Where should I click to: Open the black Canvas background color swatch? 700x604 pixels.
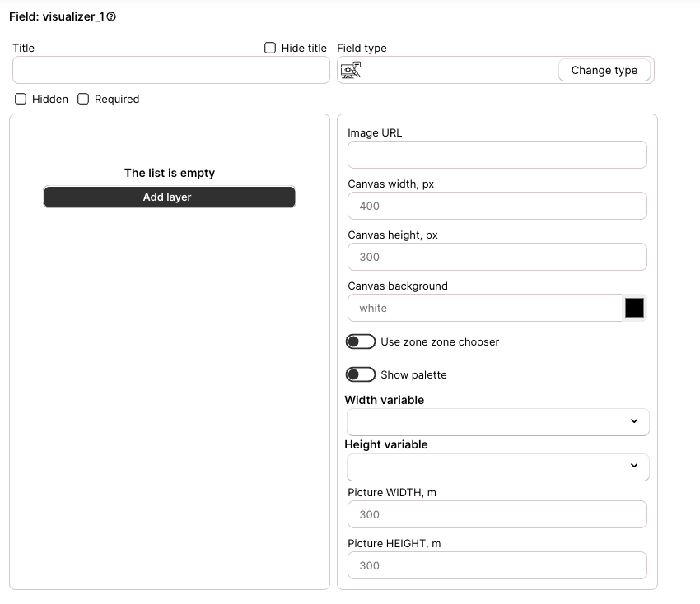tap(634, 308)
